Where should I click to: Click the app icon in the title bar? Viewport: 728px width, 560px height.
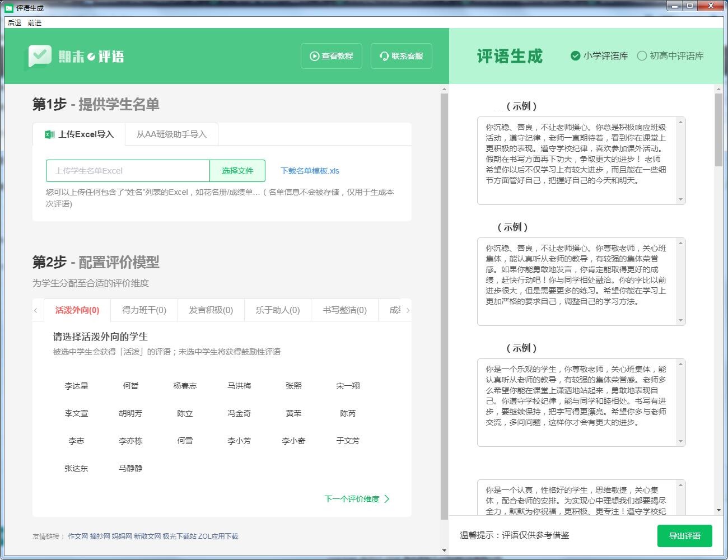(8, 7)
